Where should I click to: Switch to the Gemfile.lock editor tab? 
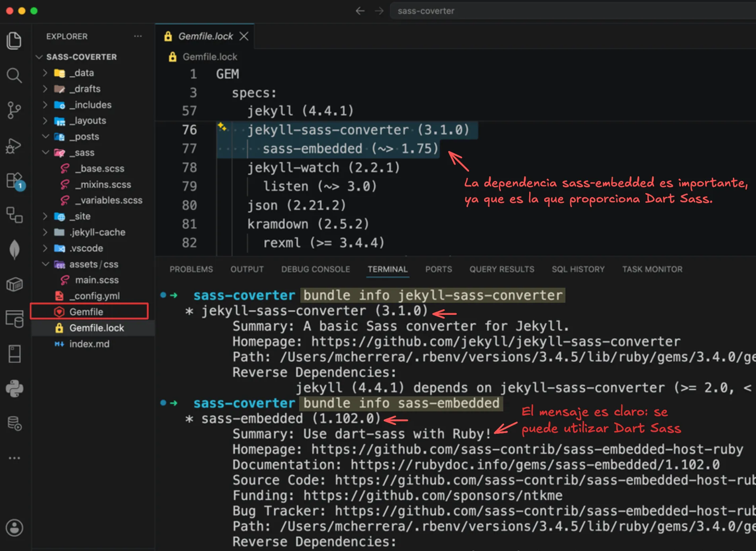tap(205, 36)
